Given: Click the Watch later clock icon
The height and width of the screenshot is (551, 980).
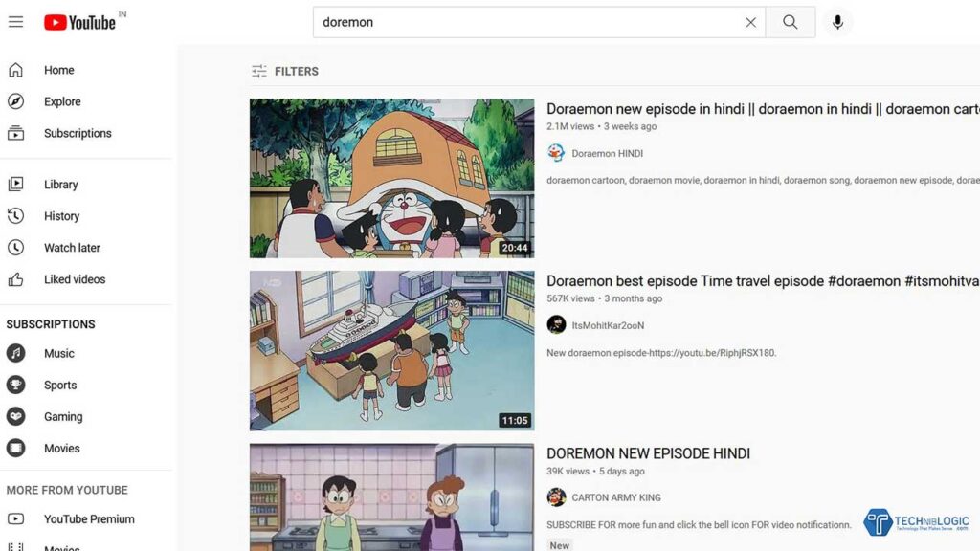Looking at the screenshot, I should click(15, 248).
